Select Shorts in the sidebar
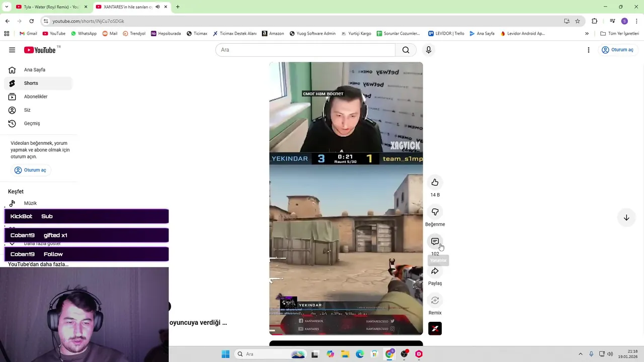The width and height of the screenshot is (644, 362). point(38,83)
